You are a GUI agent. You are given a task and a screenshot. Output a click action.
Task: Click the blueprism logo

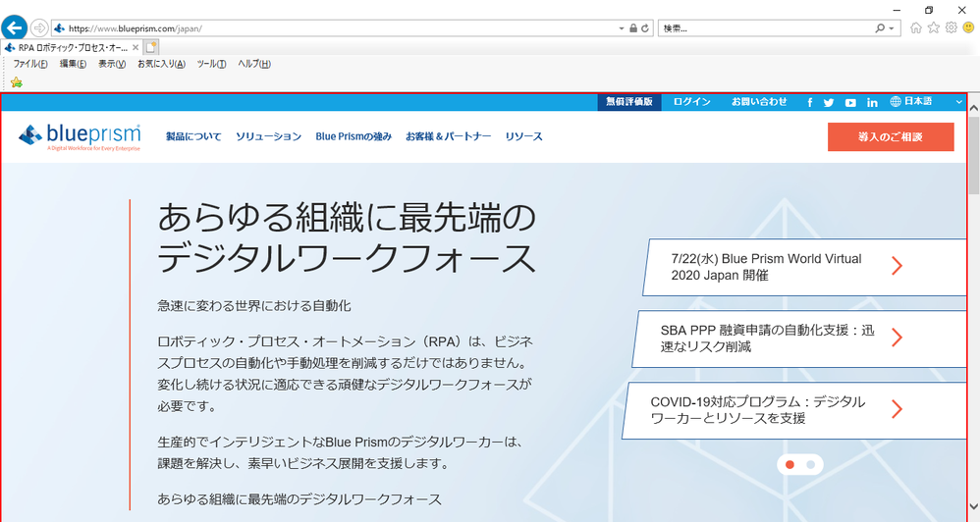(80, 136)
